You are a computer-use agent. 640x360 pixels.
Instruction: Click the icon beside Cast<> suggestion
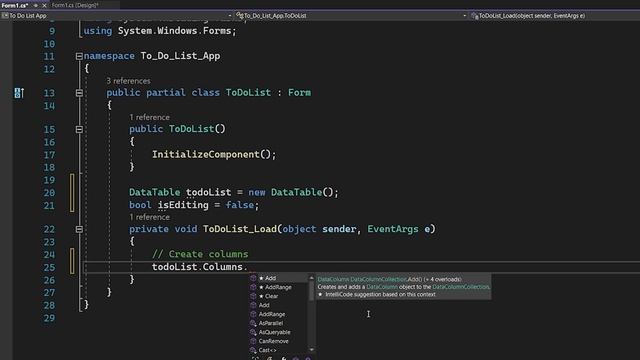[x=253, y=350]
